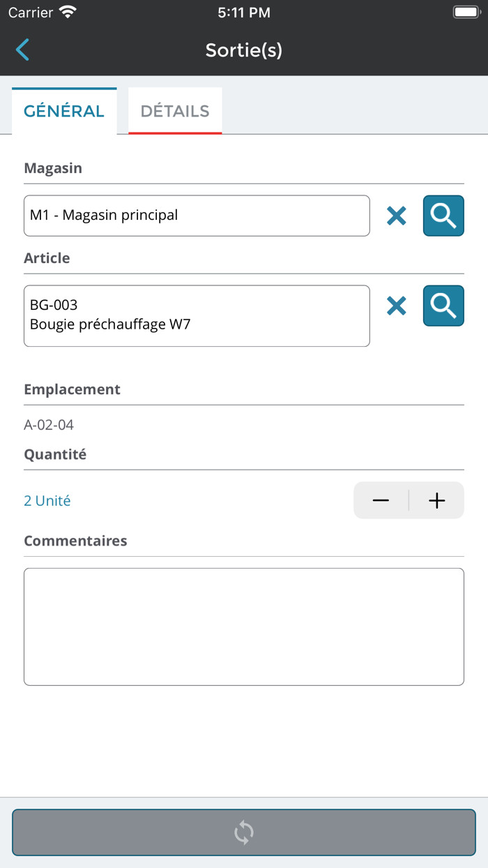Select the M1 - Magasin principal field
The width and height of the screenshot is (488, 868).
[x=197, y=216]
